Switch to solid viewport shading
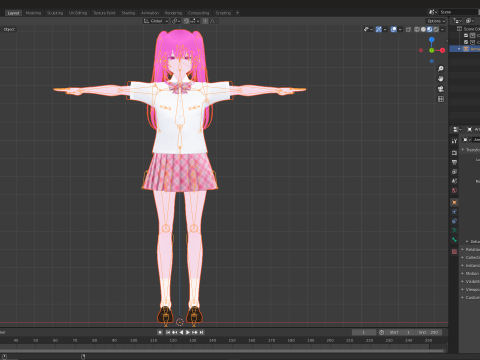 [x=423, y=29]
